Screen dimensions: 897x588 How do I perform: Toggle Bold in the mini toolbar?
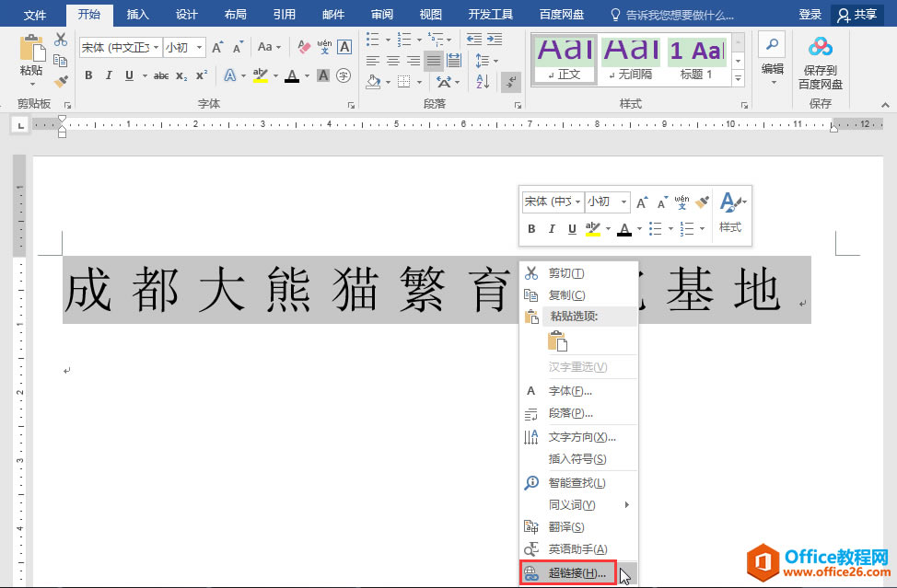pyautogui.click(x=531, y=228)
